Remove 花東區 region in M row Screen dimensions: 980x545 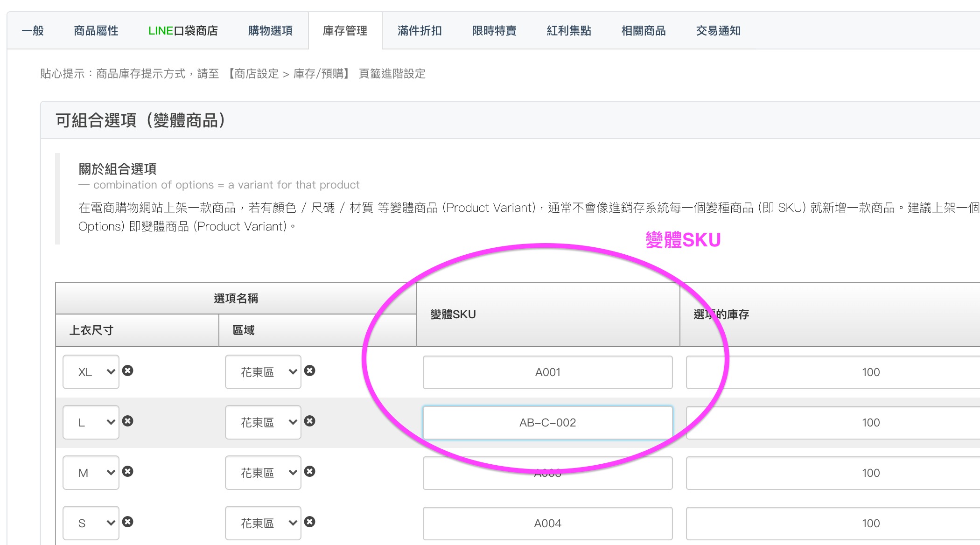click(x=309, y=471)
